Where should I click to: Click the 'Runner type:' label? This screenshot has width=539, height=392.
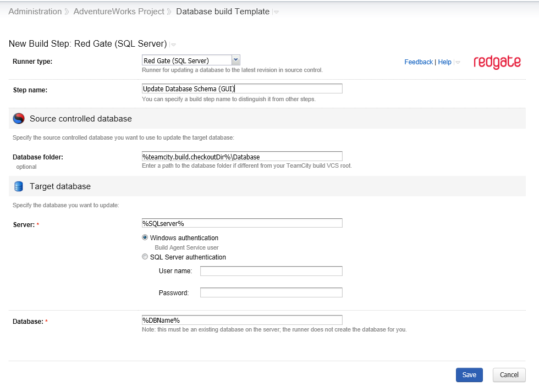pyautogui.click(x=32, y=62)
